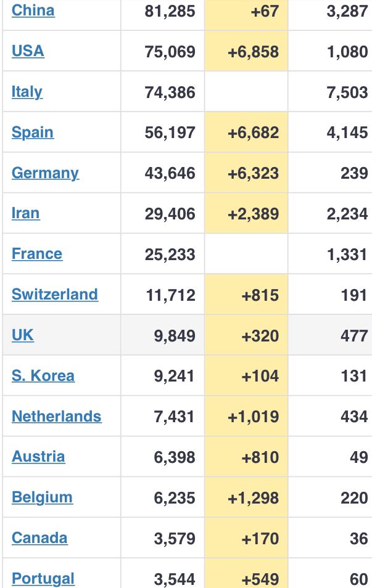Select the Switzerland link
Screen dimensions: 372x588
54,295
